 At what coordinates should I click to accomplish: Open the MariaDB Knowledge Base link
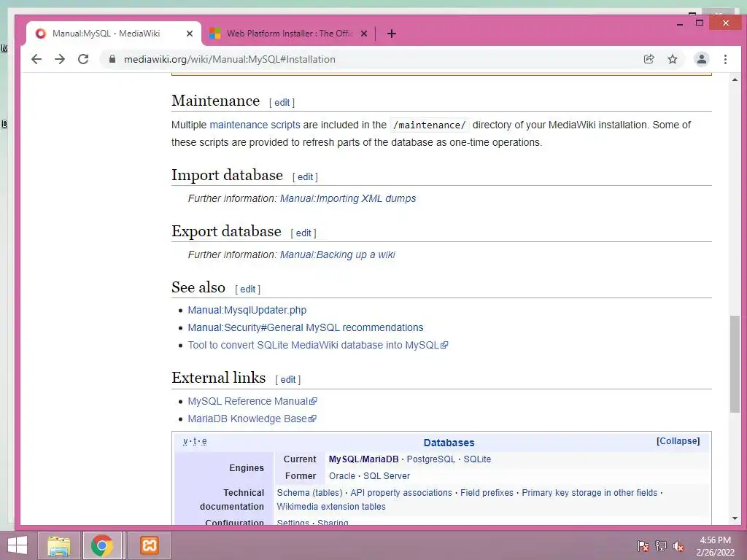[x=252, y=419]
